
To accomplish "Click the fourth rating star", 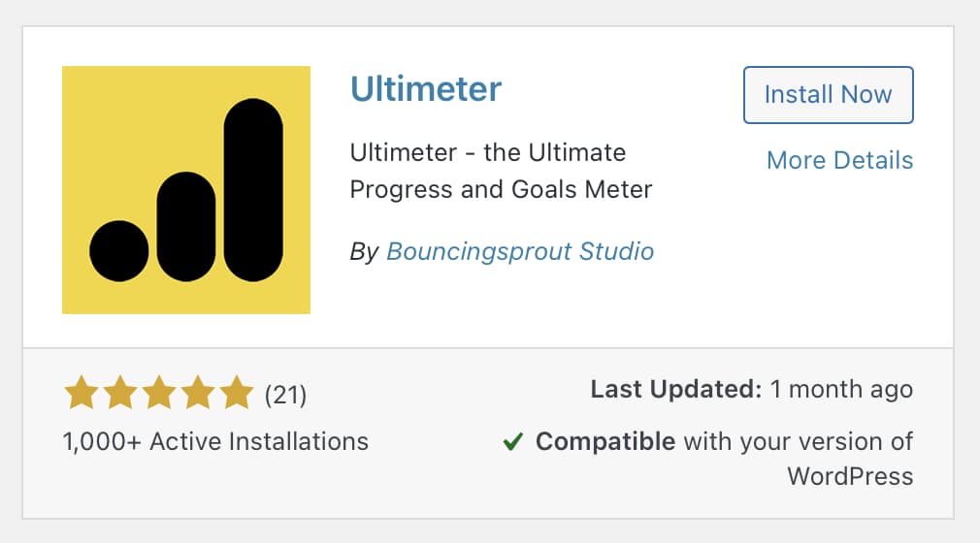I will [197, 395].
